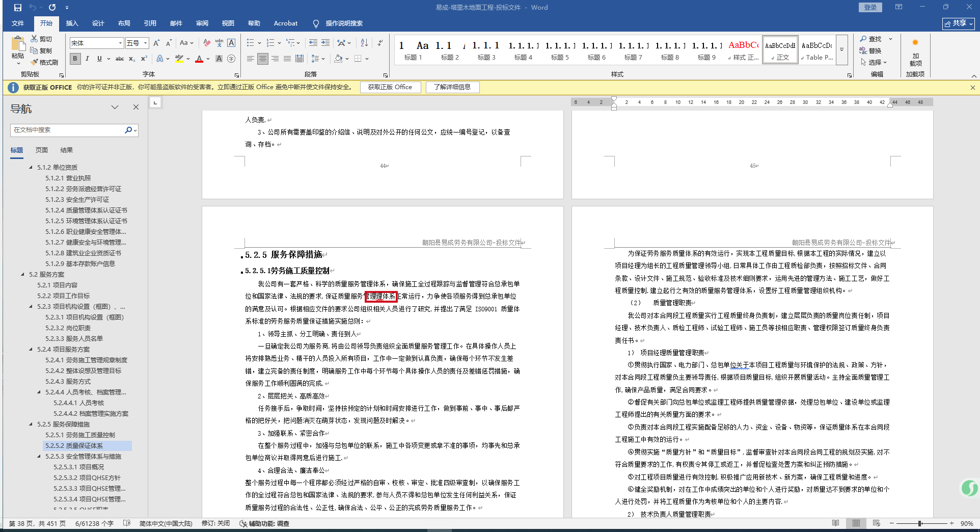The height and width of the screenshot is (532, 980).
Task: Toggle Italic formatting
Action: pos(87,59)
